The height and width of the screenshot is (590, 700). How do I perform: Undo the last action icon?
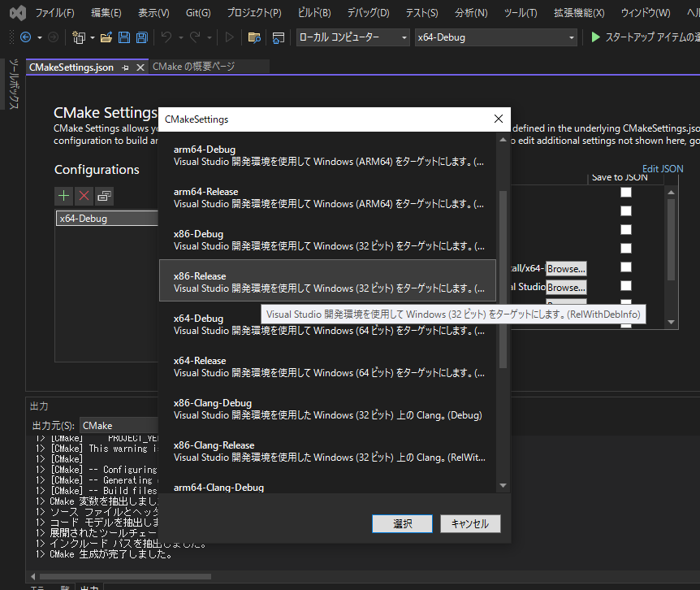[x=166, y=37]
